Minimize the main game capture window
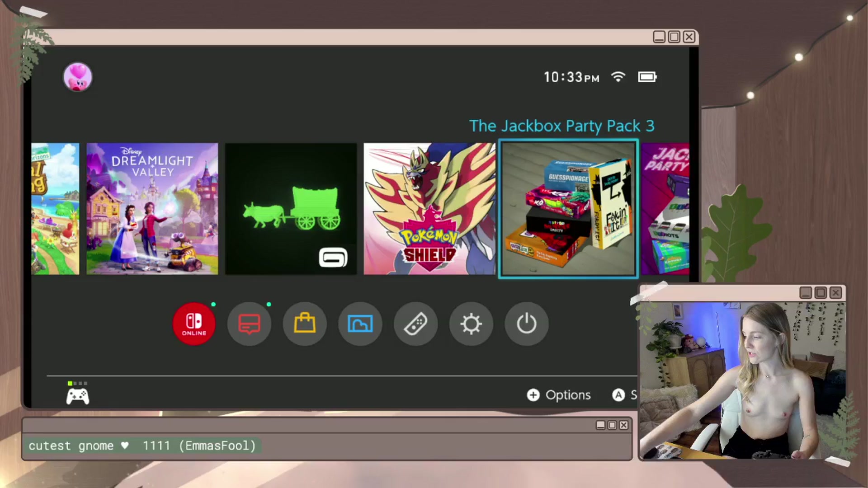Viewport: 868px width, 488px height. (x=659, y=37)
